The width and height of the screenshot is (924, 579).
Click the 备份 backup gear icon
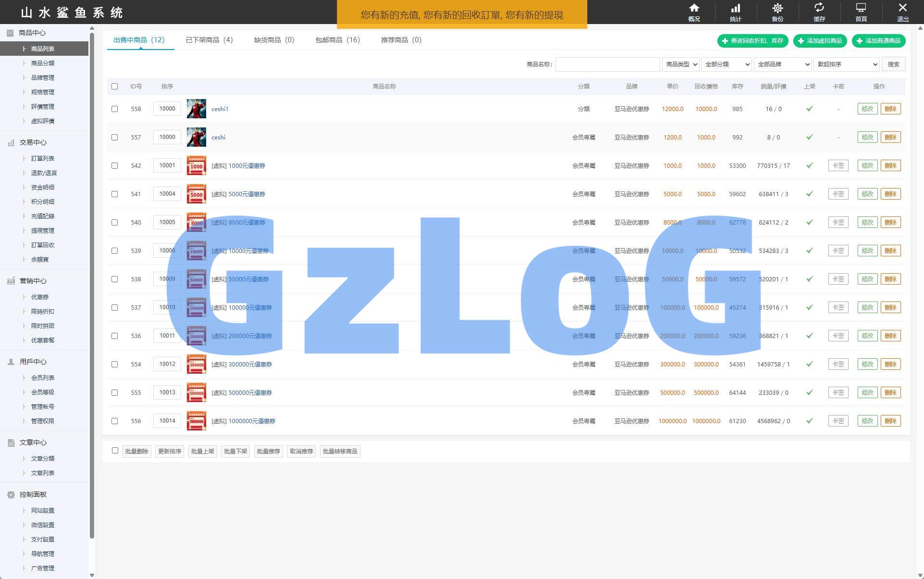click(x=777, y=8)
